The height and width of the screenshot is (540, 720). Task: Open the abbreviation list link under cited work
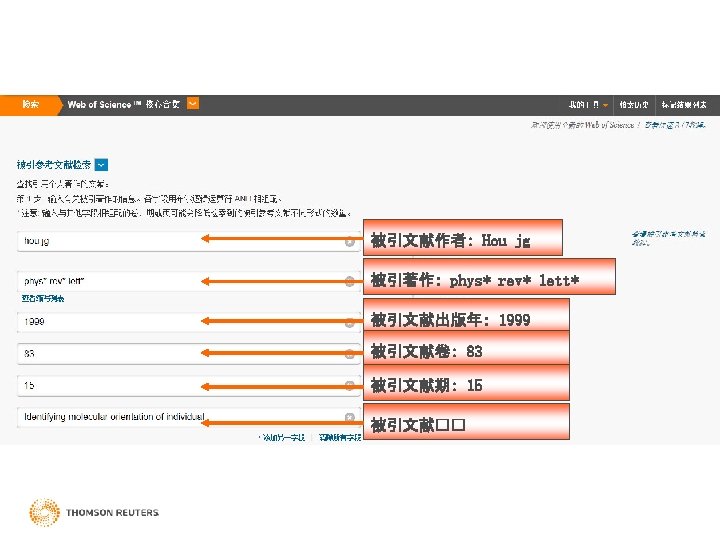click(43, 299)
